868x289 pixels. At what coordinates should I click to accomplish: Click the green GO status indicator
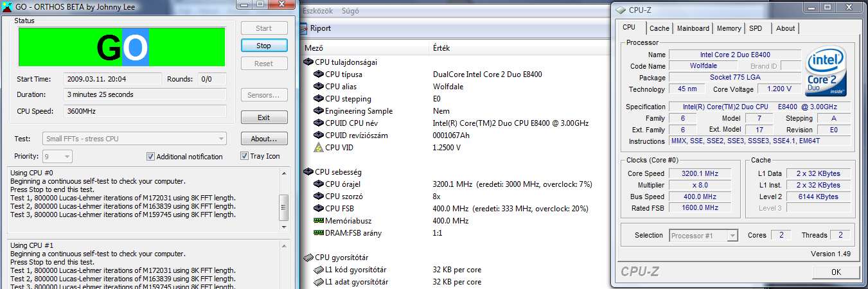[121, 46]
